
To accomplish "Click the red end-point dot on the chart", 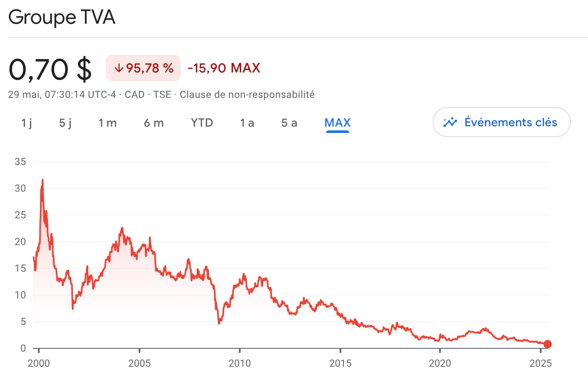I will [548, 344].
